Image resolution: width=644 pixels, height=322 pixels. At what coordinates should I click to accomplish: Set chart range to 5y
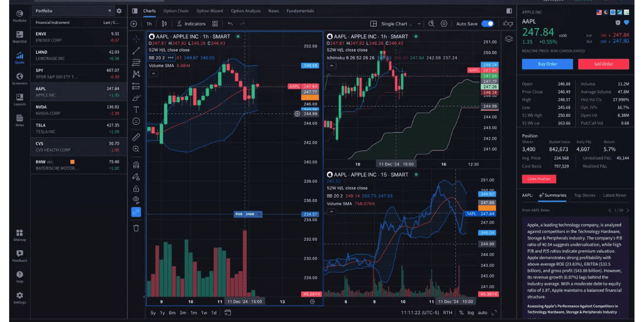coord(153,313)
